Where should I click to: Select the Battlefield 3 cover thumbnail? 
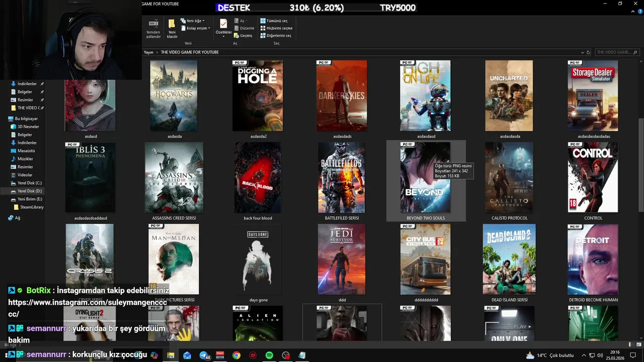pyautogui.click(x=342, y=178)
